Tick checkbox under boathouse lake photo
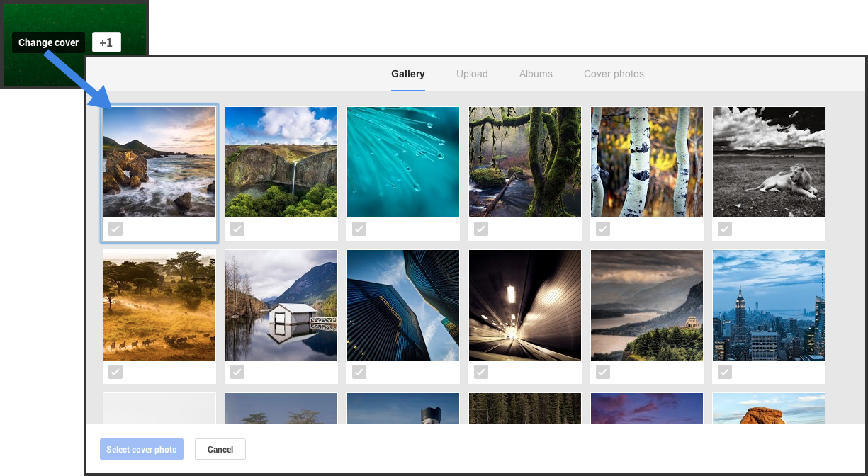The image size is (868, 476). pyautogui.click(x=237, y=372)
